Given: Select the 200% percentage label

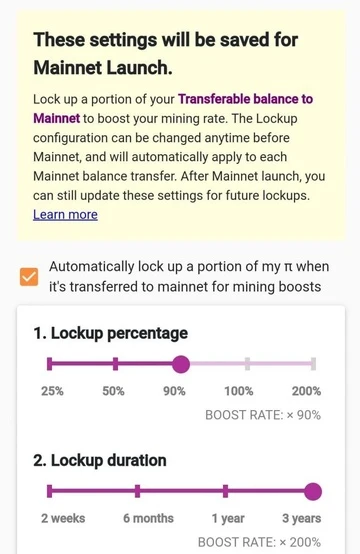Looking at the screenshot, I should click(x=306, y=391).
